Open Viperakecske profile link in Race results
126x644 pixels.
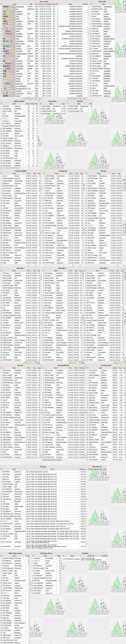click(x=20, y=6)
